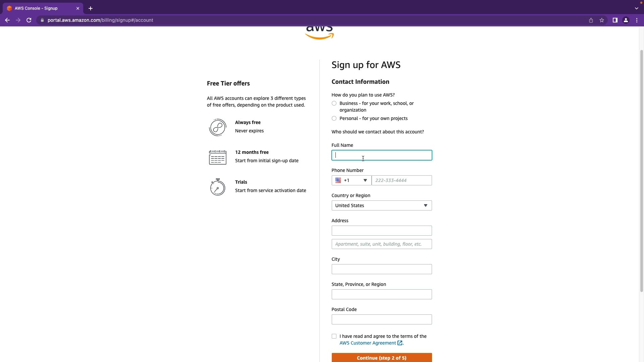
Task: Open the phone country code dropdown
Action: click(x=351, y=180)
